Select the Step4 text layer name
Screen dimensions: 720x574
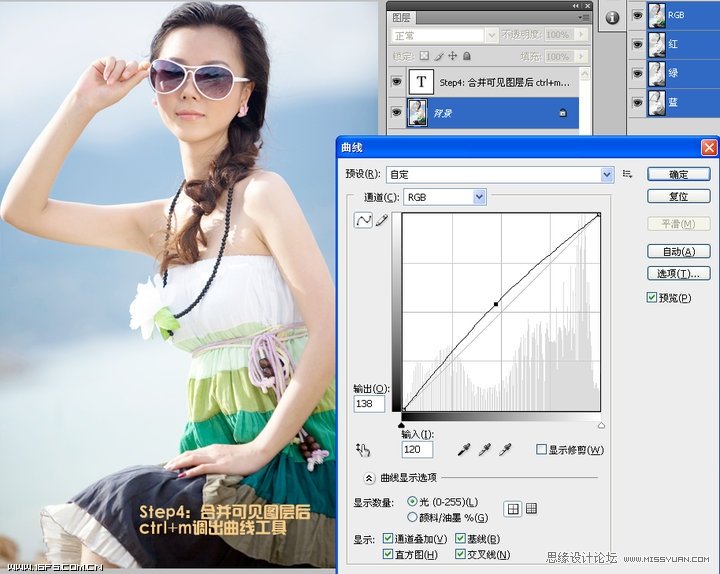point(504,83)
